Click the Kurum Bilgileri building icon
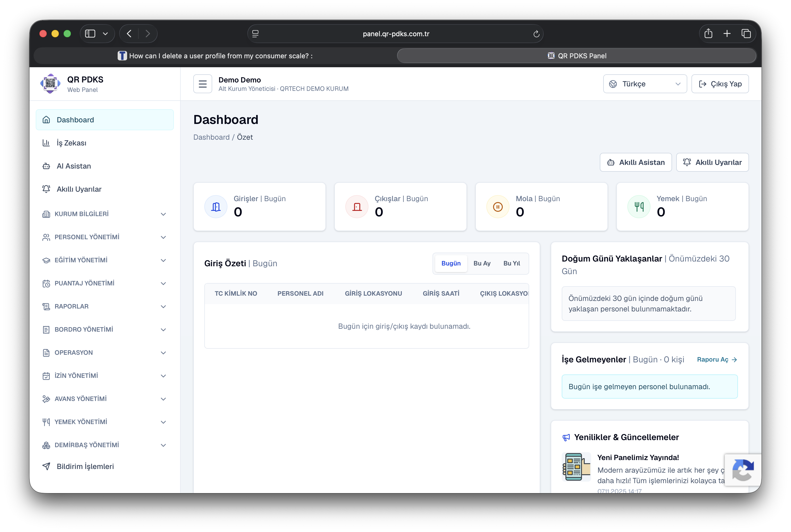The image size is (791, 532). (x=46, y=214)
